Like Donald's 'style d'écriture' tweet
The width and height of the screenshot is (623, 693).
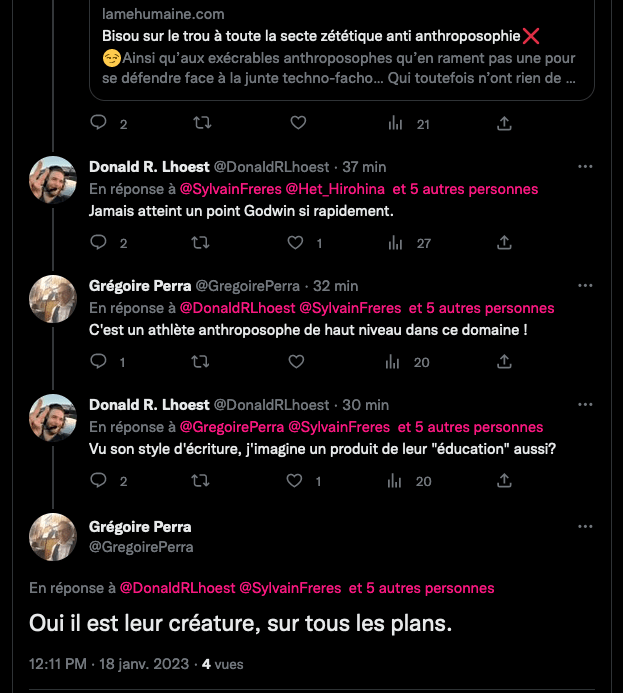(x=295, y=481)
